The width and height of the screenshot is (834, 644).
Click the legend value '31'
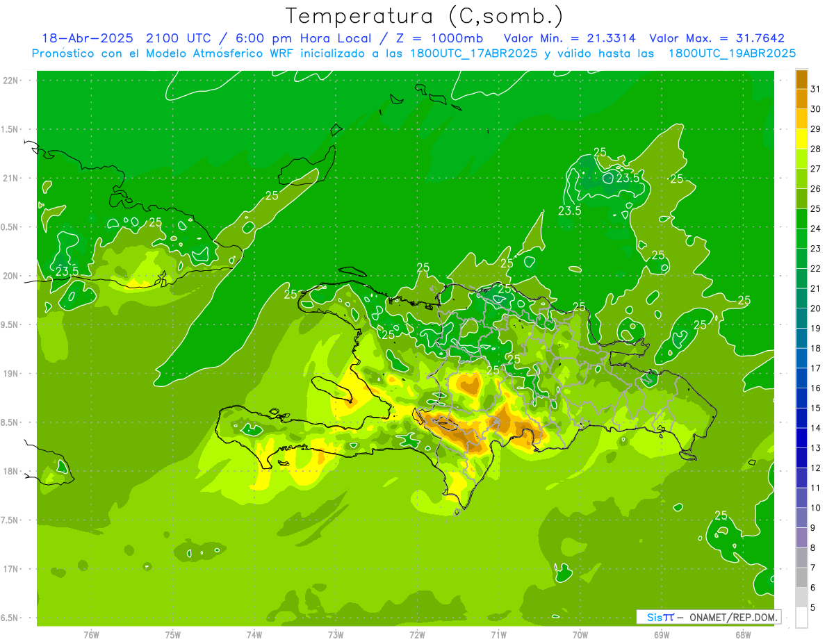tap(816, 89)
